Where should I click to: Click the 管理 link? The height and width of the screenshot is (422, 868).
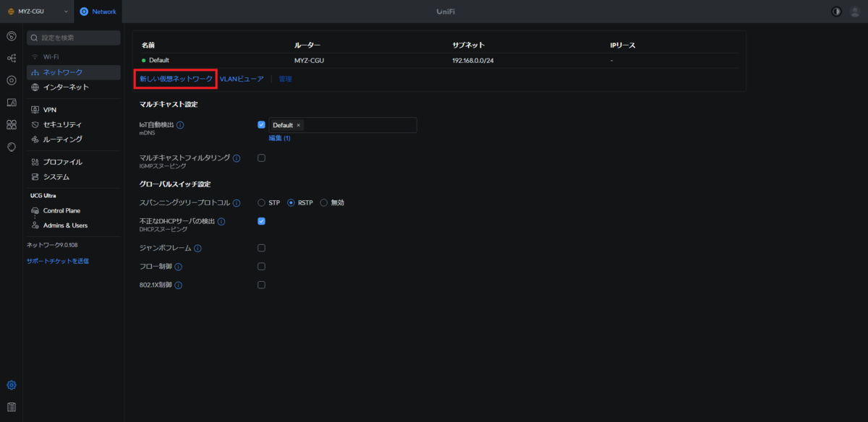286,79
